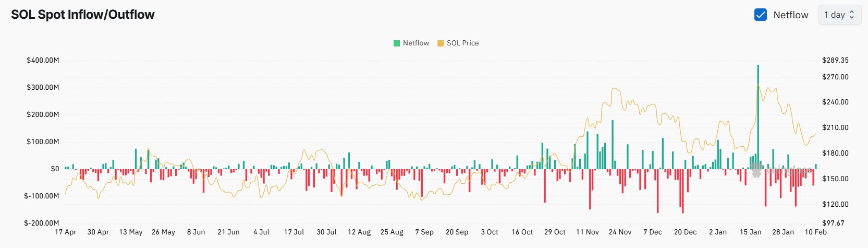Toggle Netflow series via legend label

[415, 43]
